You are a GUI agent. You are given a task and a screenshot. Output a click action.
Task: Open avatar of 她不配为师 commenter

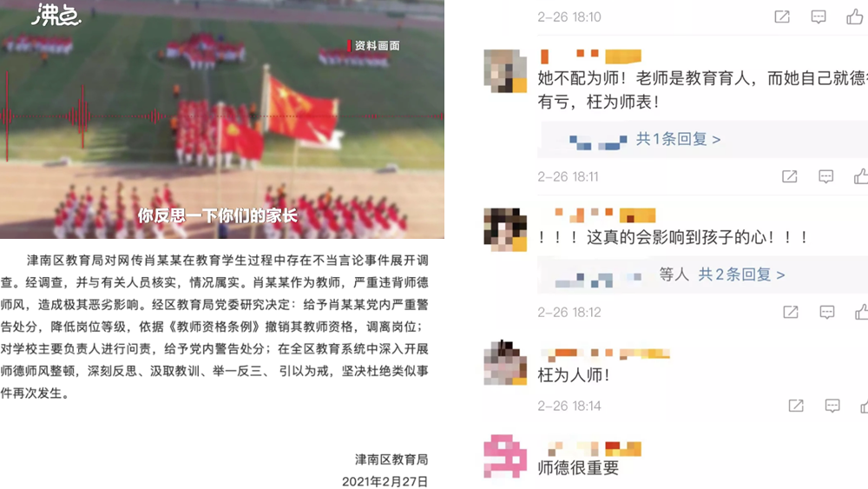[505, 70]
